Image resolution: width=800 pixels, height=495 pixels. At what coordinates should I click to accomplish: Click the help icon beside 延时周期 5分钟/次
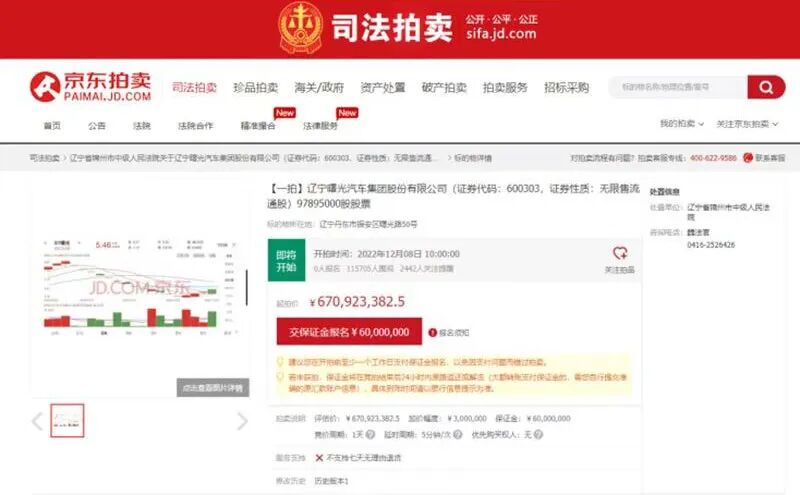tap(458, 434)
